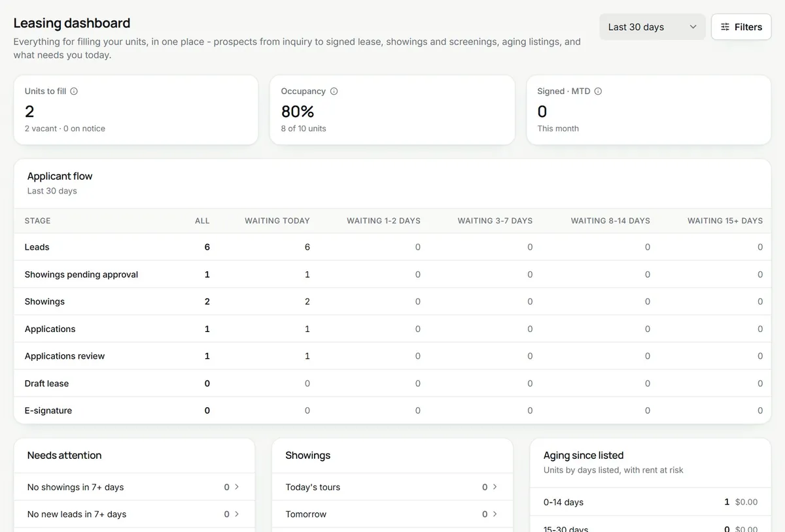Click the WAITING 3-7 DAYS column header

(495, 221)
